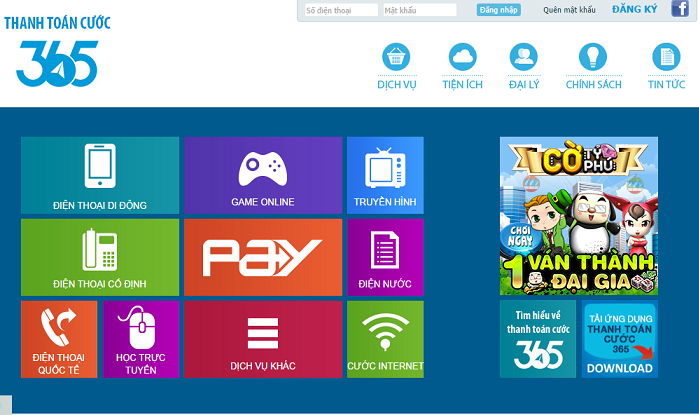Open the Học Trực Tuyến mouse tile
The width and height of the screenshot is (699, 415).
coord(141,339)
